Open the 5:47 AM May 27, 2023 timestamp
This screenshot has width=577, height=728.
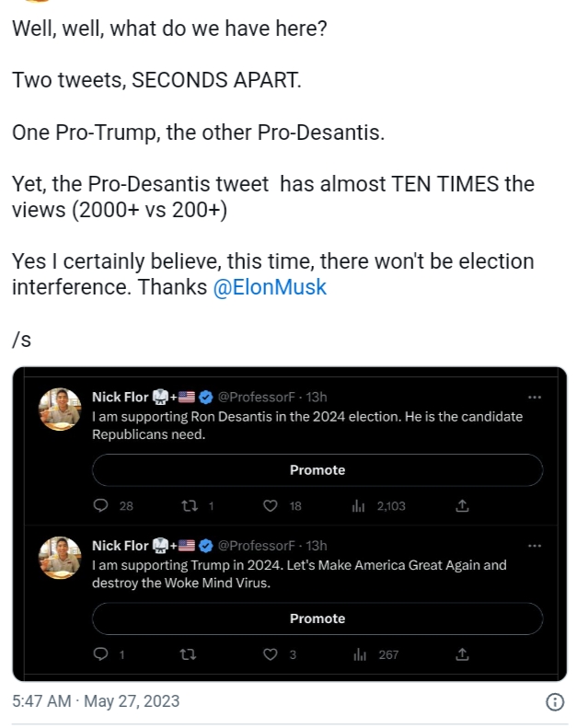pyautogui.click(x=96, y=701)
